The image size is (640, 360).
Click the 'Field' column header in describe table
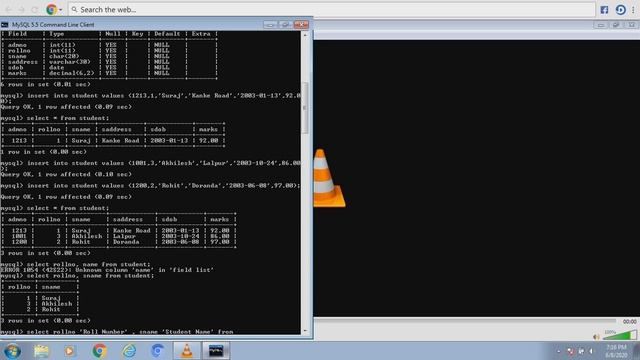(x=17, y=34)
